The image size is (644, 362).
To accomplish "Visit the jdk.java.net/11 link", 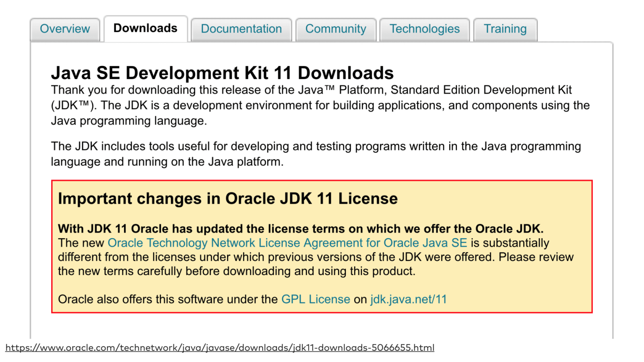I will point(409,299).
